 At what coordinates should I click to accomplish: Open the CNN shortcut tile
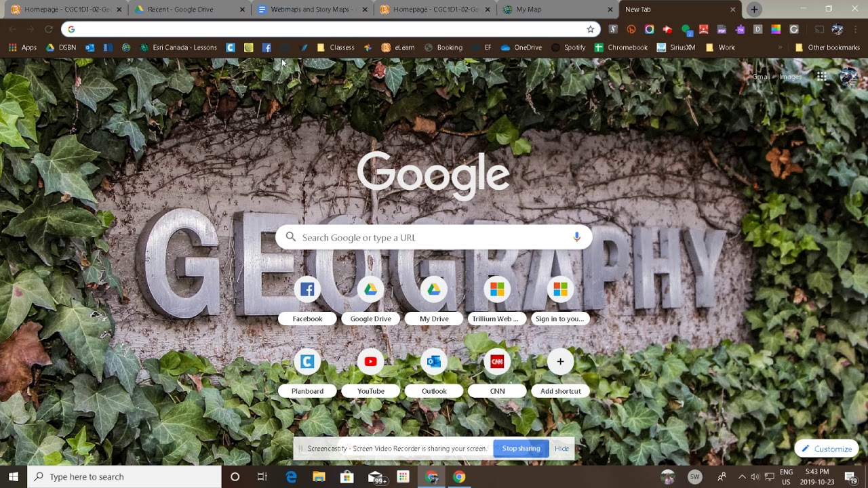click(x=497, y=373)
